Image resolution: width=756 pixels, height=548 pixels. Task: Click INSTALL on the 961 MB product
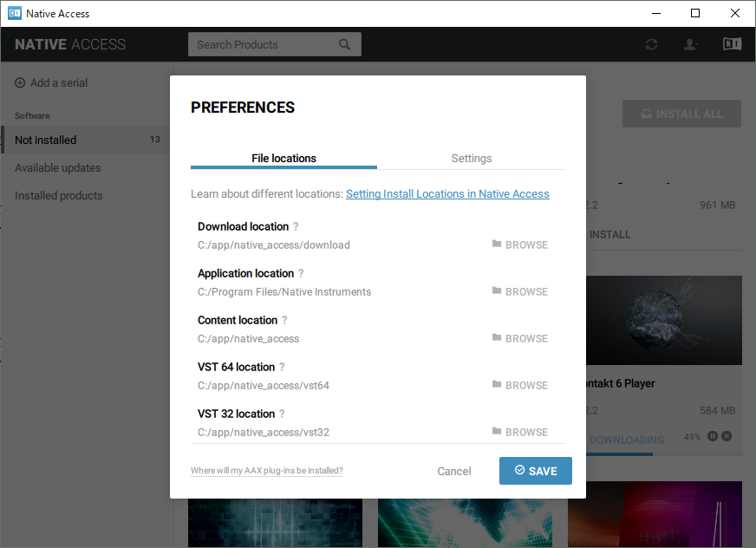tap(609, 234)
